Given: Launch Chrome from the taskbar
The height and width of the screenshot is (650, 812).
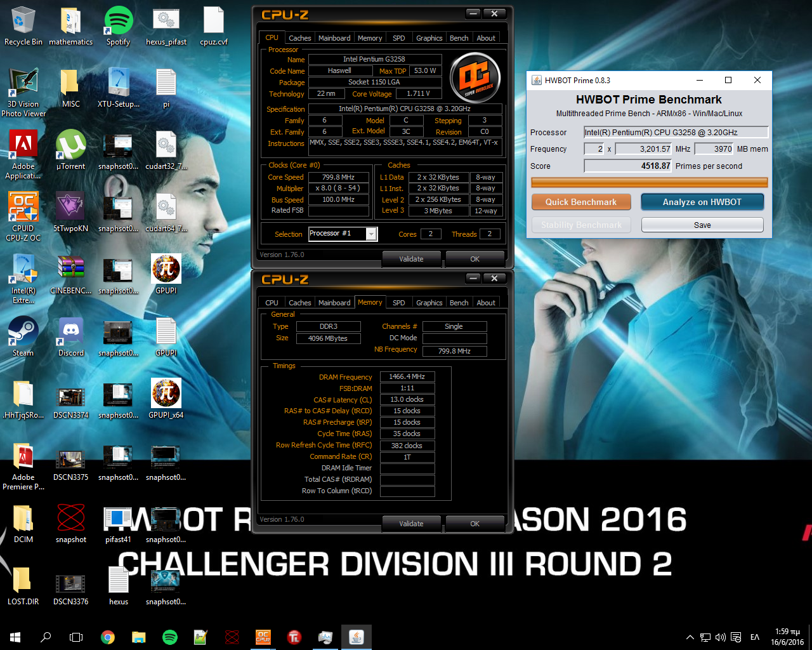Looking at the screenshot, I should [108, 637].
